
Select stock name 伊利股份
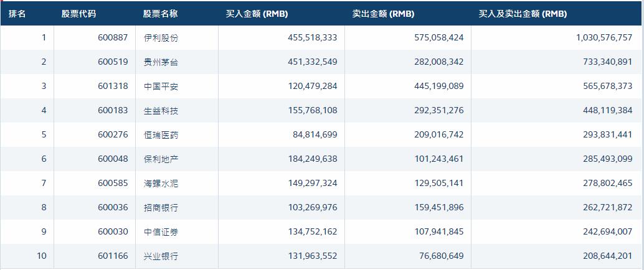[x=161, y=38]
